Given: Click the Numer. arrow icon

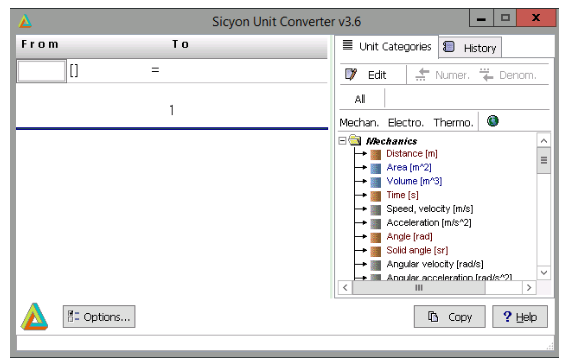Looking at the screenshot, I should coord(422,74).
